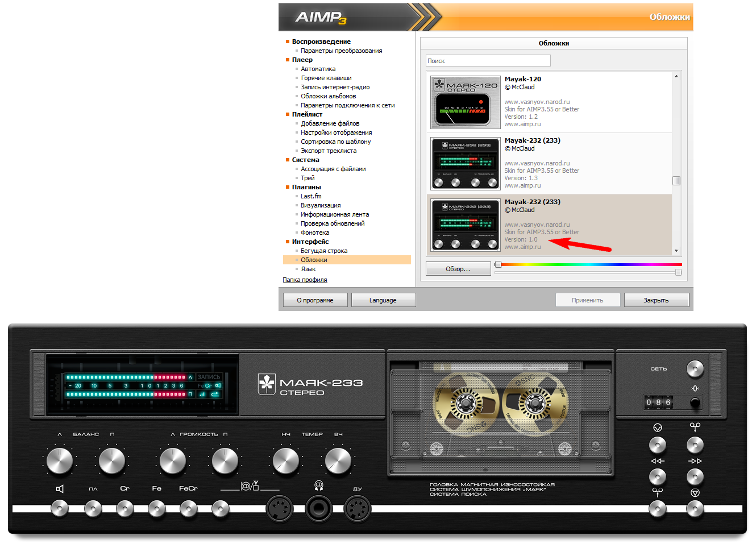The width and height of the screenshot is (756, 548).
Task: Push the tape/radio source selector button
Action: tap(221, 508)
